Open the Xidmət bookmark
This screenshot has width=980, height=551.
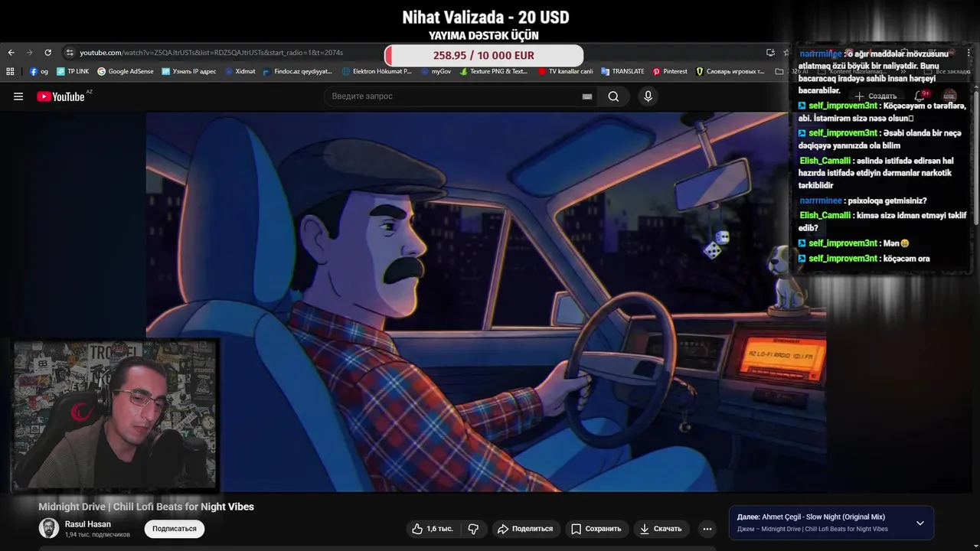coord(240,71)
